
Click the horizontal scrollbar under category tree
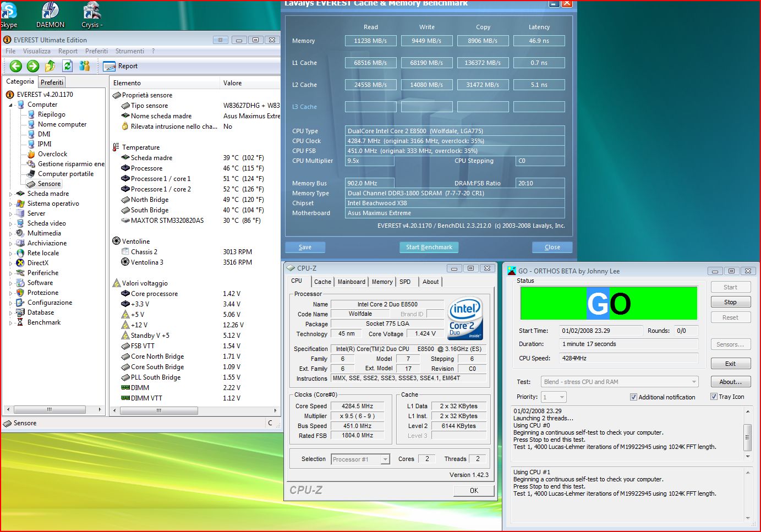53,410
